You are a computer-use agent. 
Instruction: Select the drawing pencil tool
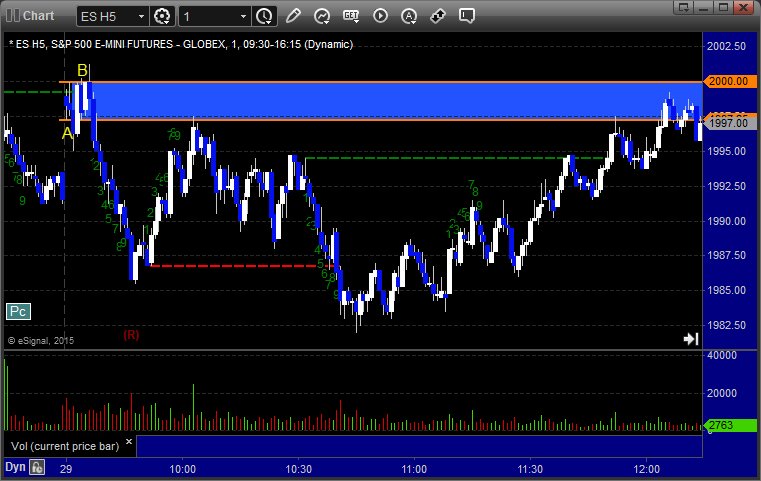tap(293, 16)
